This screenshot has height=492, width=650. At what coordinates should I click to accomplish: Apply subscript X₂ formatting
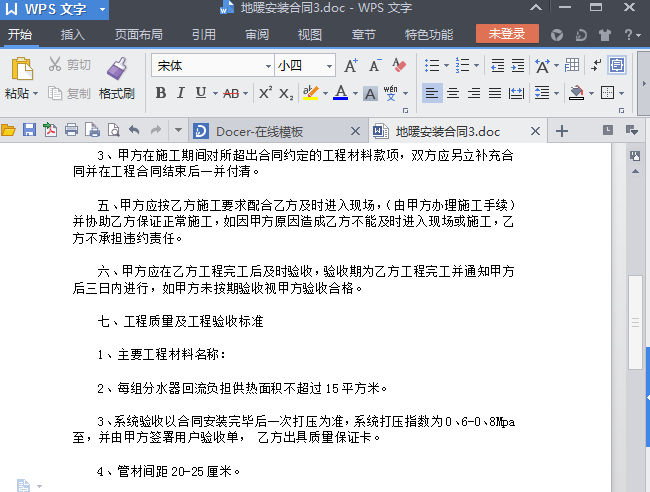[286, 94]
